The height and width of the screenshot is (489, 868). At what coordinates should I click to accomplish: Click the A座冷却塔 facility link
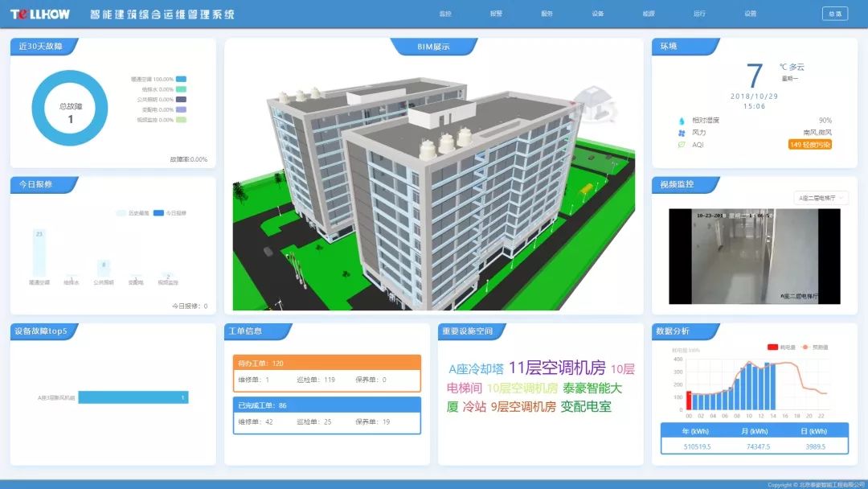point(476,369)
